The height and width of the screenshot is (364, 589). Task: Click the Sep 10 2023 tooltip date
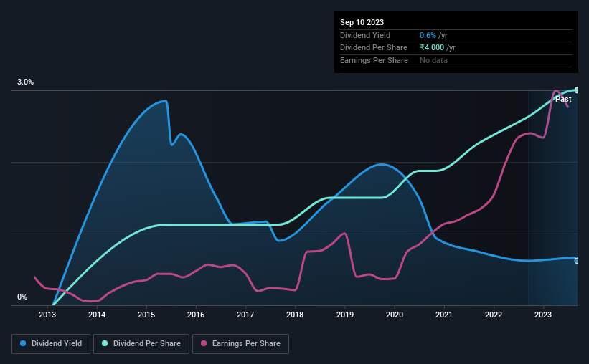(362, 22)
